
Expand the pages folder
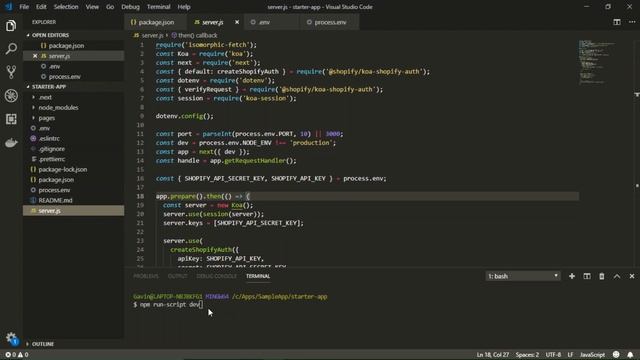47,118
